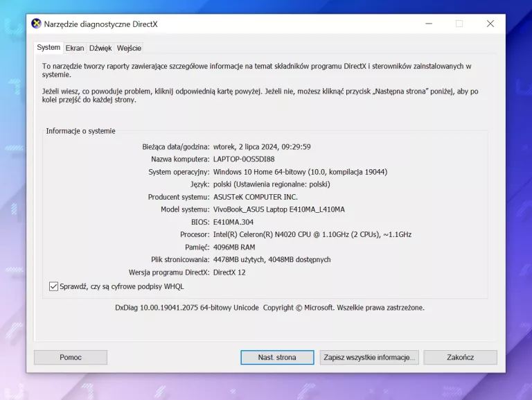Image resolution: width=532 pixels, height=400 pixels.
Task: Click the Informacje o systemie group label
Action: 81,131
